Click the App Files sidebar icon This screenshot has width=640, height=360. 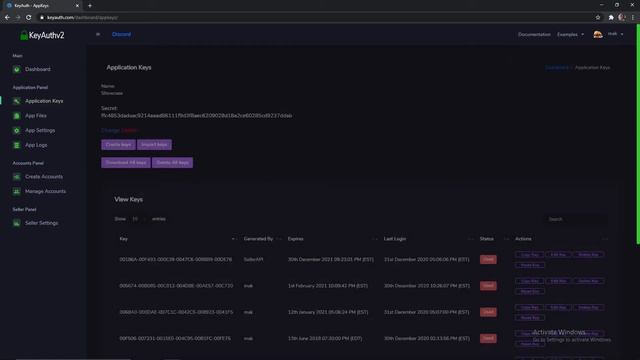(x=16, y=116)
